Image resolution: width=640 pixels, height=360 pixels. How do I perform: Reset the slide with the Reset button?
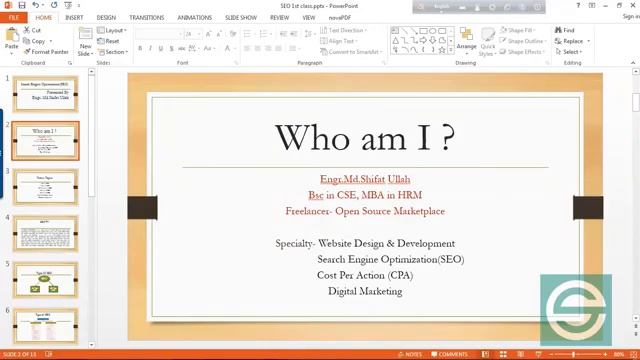[x=108, y=41]
